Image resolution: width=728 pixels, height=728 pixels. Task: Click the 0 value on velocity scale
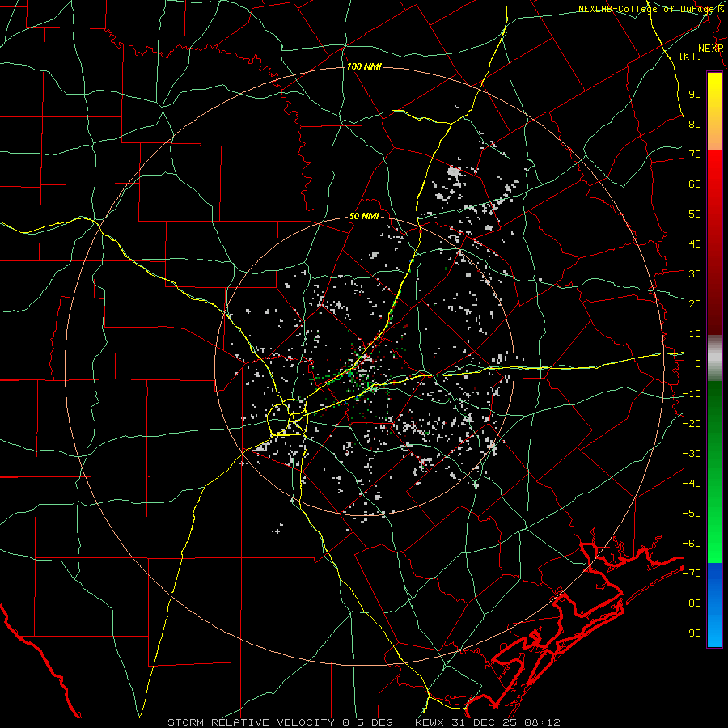[698, 363]
